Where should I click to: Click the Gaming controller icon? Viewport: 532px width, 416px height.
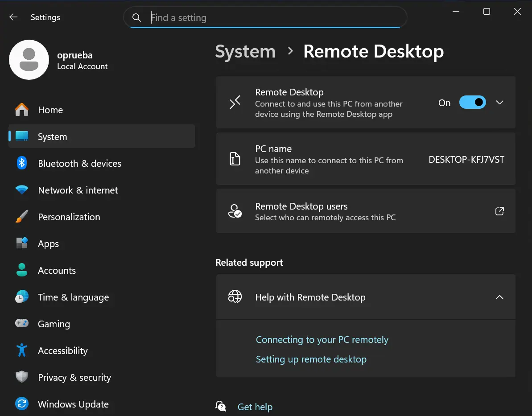22,324
